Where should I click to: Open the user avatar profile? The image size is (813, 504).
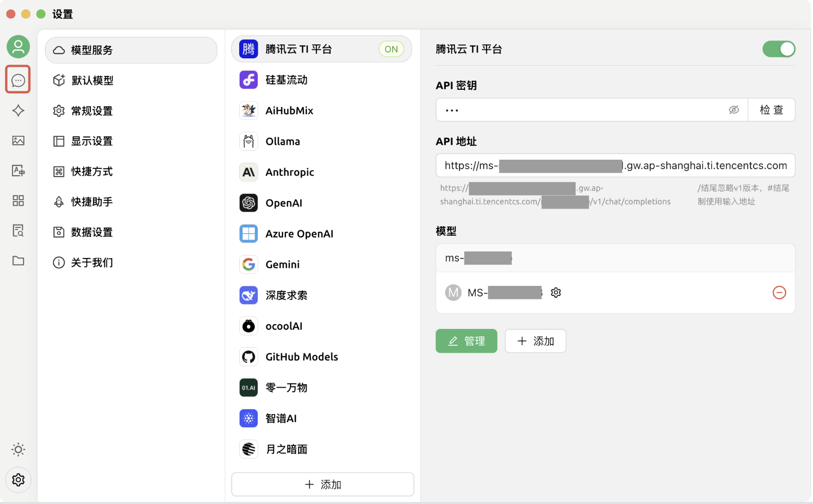pos(18,47)
